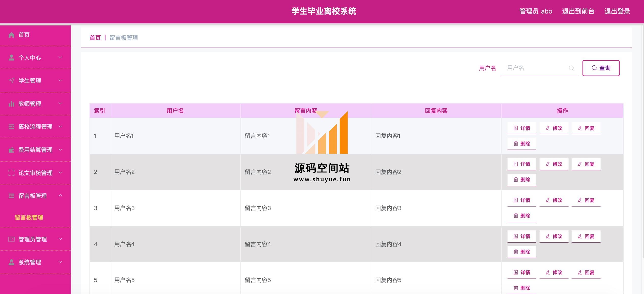The image size is (644, 294).
Task: Expand the 学生管理 chevron
Action: pos(60,80)
